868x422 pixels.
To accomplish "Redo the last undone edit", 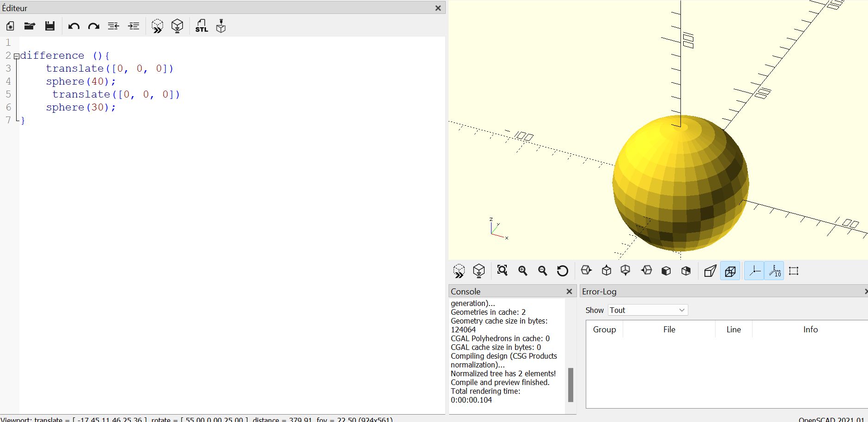I will point(94,26).
